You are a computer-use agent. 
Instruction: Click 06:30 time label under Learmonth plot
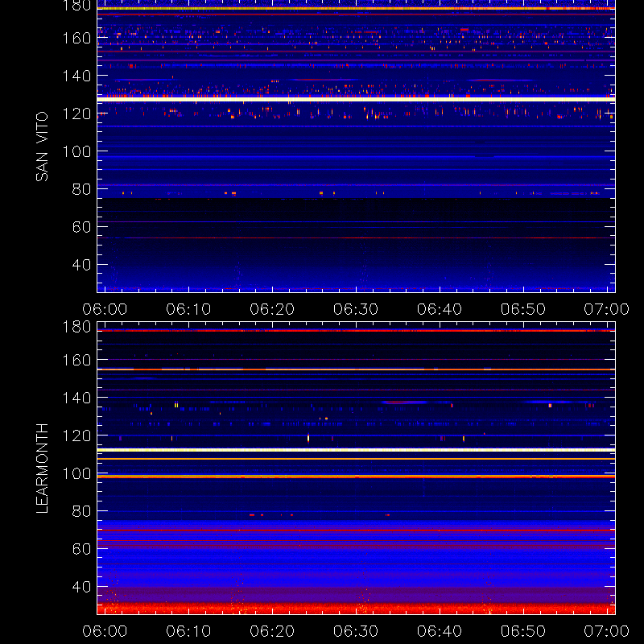[356, 631]
